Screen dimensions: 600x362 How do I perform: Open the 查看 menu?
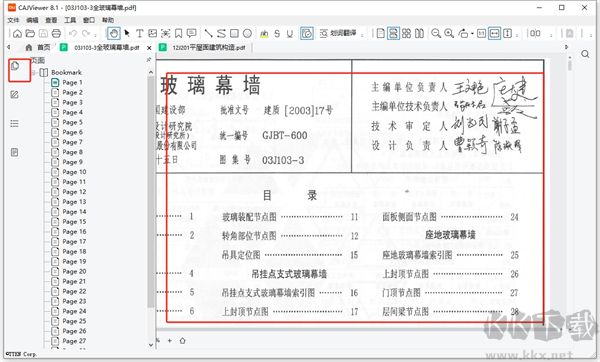51,20
